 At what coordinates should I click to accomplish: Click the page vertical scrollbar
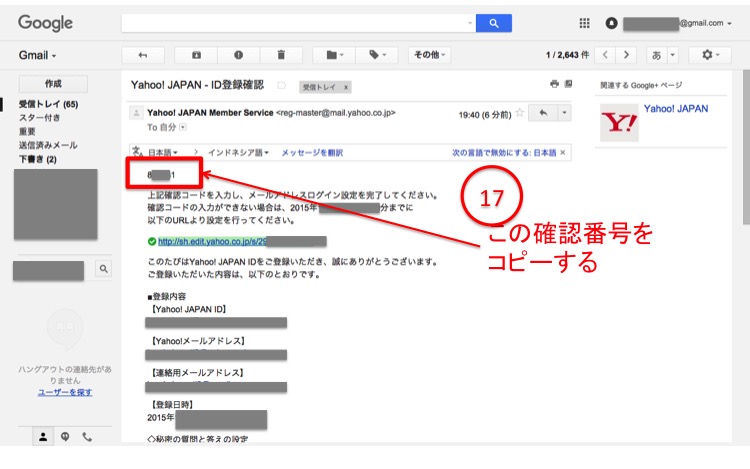tap(746, 147)
